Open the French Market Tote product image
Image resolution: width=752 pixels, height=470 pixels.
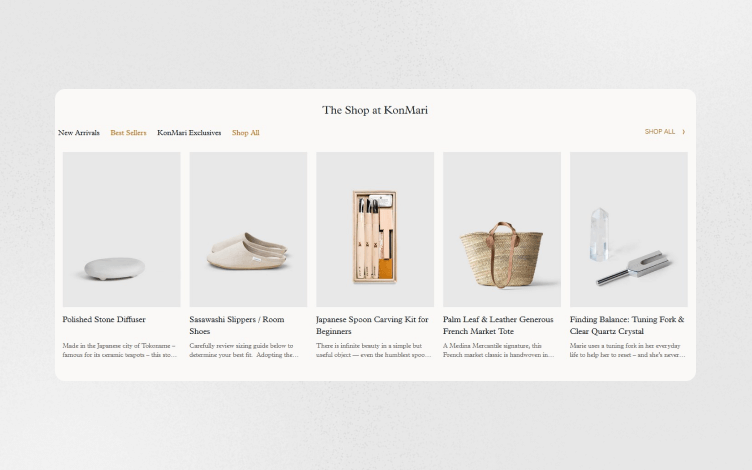[x=502, y=229]
